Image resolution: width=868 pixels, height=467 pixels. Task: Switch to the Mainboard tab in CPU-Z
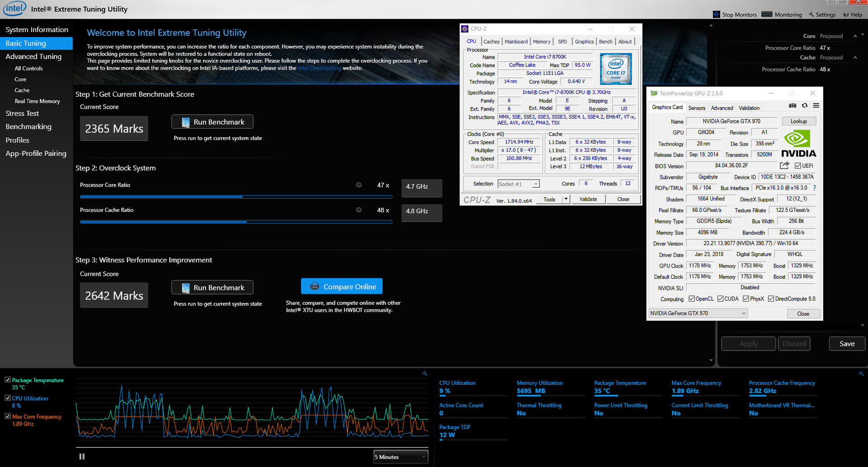(x=516, y=42)
